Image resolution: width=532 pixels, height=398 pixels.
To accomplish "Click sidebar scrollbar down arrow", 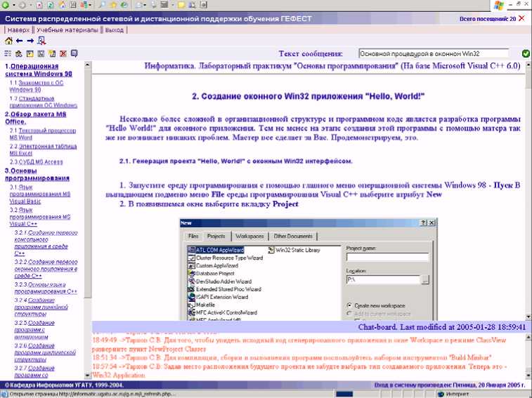I will 88,376.
